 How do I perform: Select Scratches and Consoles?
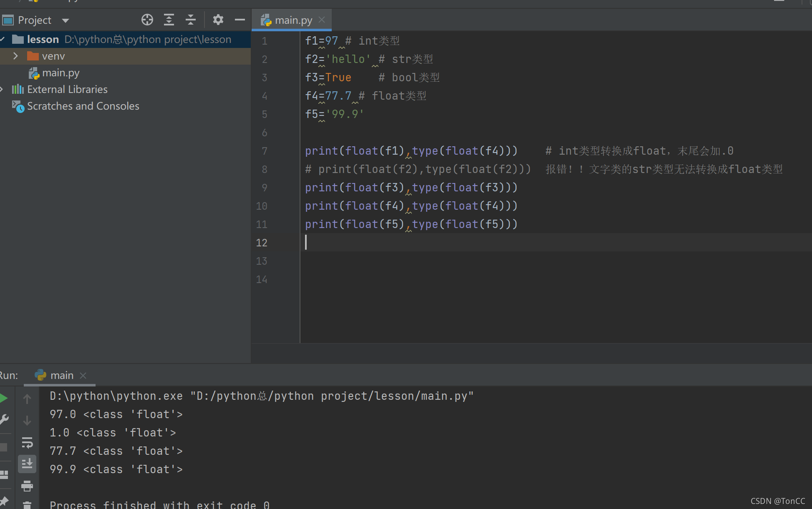[83, 106]
